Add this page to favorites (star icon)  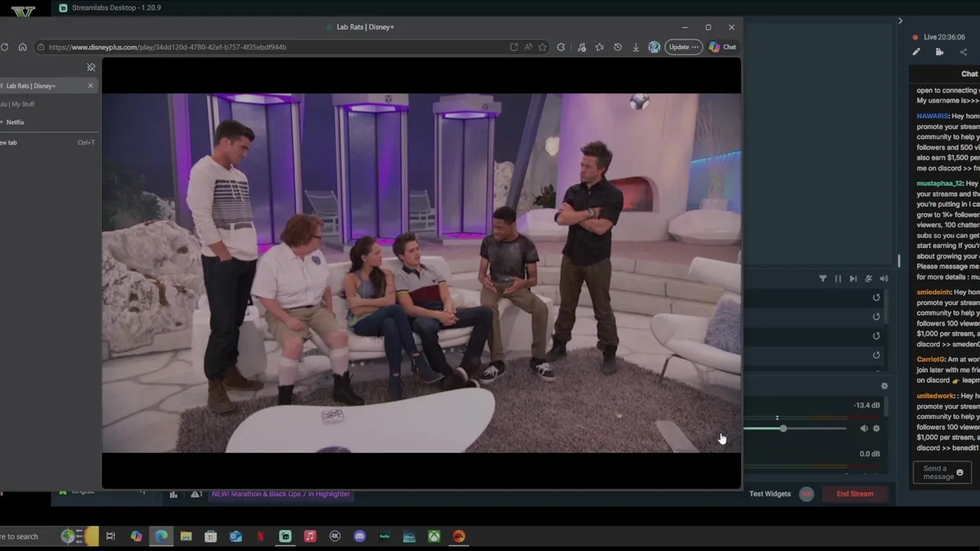click(542, 47)
